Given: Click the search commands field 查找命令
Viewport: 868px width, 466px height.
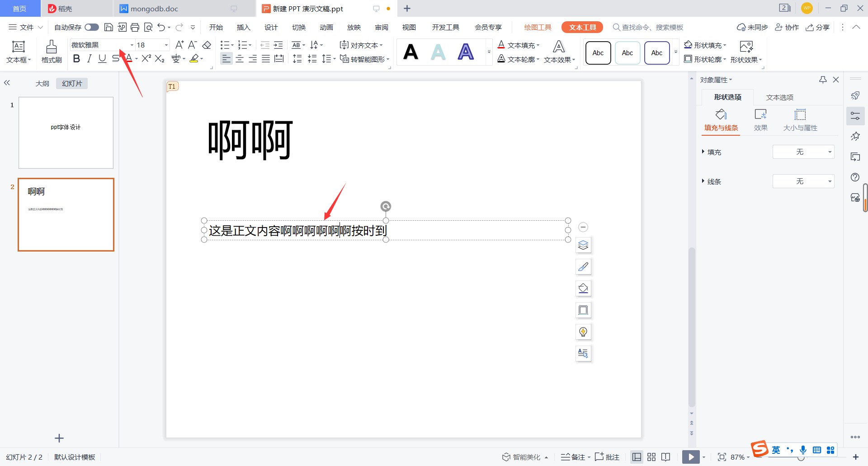Looking at the screenshot, I should 648,27.
